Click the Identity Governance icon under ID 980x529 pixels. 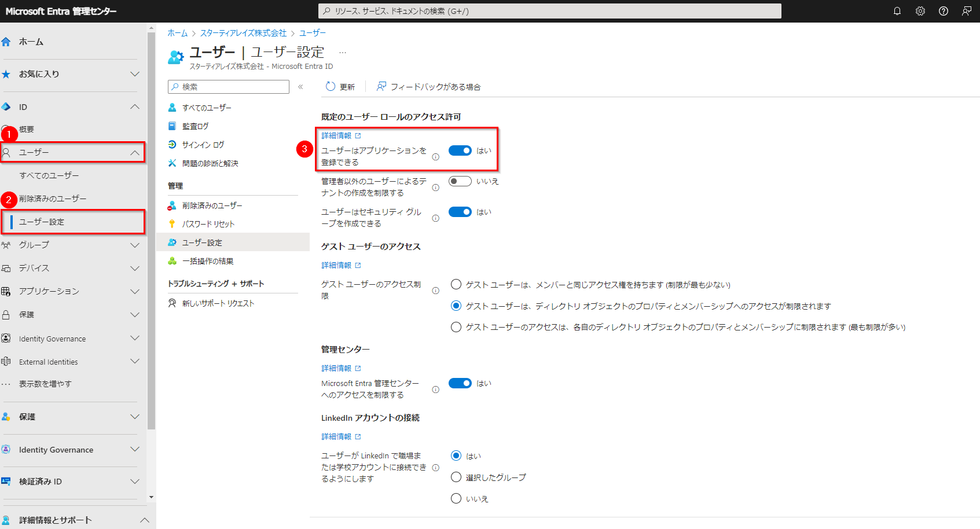(x=6, y=338)
